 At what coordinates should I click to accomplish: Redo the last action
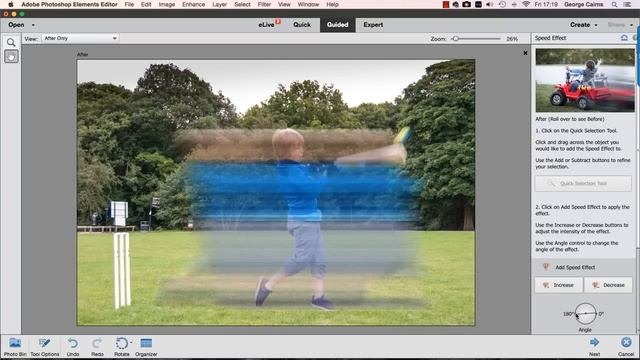pos(97,347)
